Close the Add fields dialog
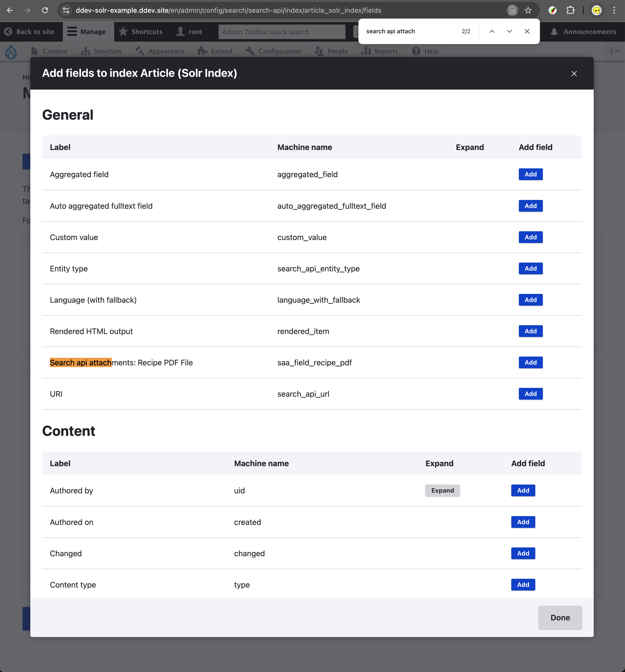 [574, 74]
